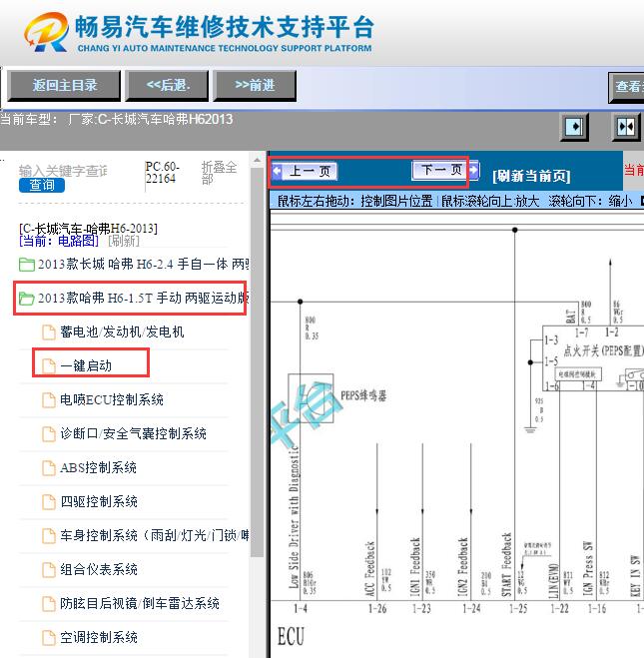Open 诊断口/安全气囊控制系统 diagram
Screen dimensions: 644x658
(133, 433)
